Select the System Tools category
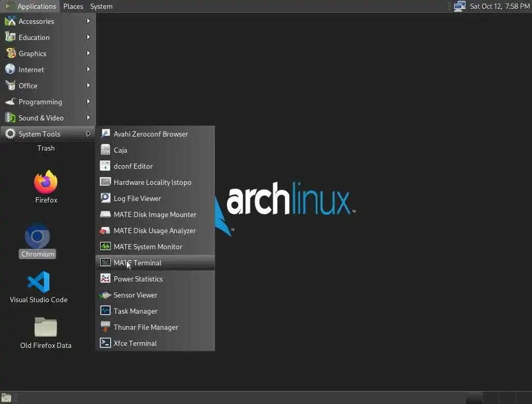Viewport: 532px width, 404px height. [48, 134]
